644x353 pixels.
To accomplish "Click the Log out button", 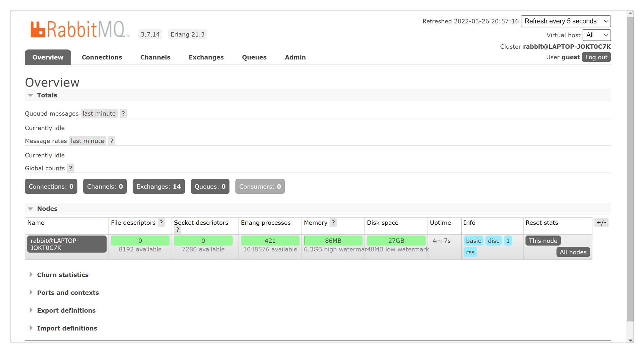I will point(596,57).
